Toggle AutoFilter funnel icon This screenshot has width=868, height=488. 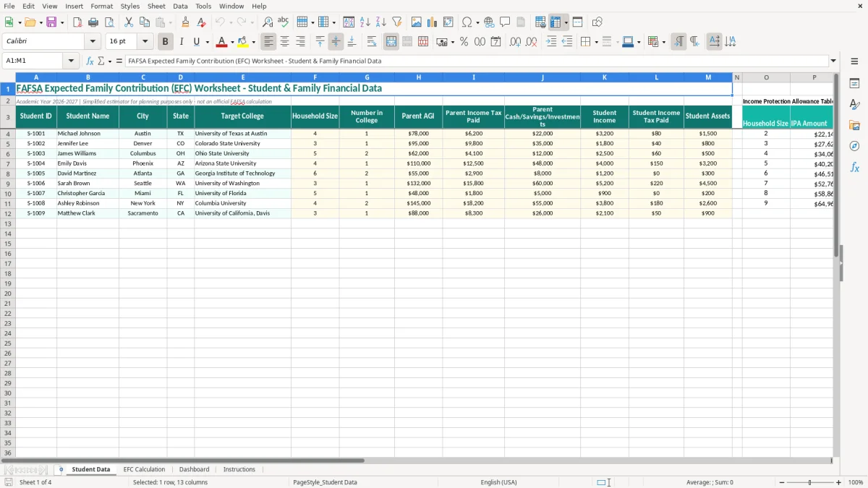coord(396,22)
